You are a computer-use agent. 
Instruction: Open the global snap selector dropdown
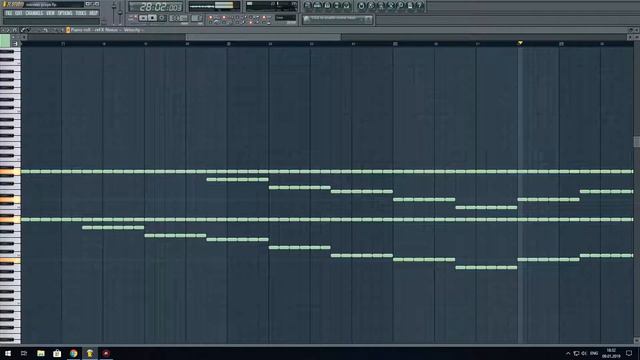tap(285, 18)
